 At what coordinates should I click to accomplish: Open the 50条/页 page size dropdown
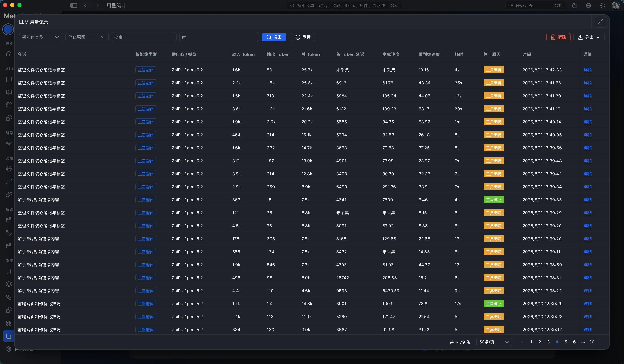[x=494, y=342]
